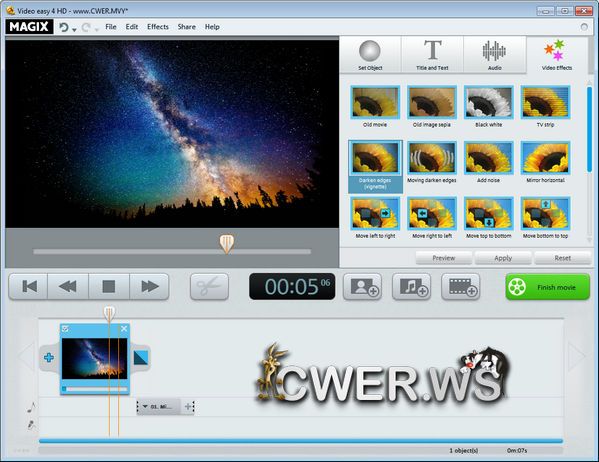Stop playback with the square button
Image resolution: width=599 pixels, height=462 pixels.
click(109, 287)
